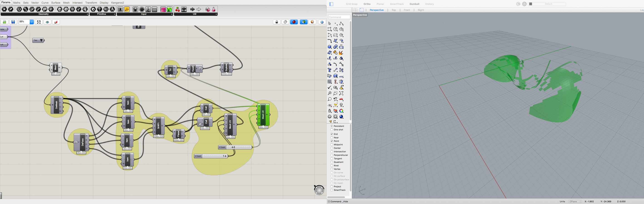Open the CPlane units selector
Screen dimensions: 644x204
pos(575,202)
